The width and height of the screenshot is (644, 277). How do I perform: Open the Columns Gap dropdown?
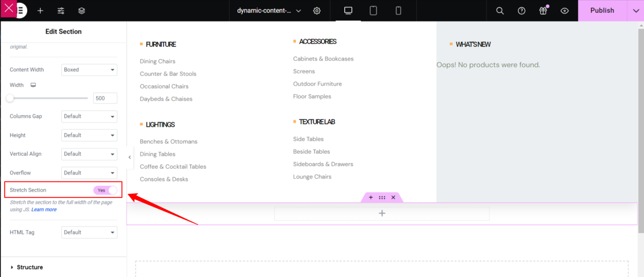click(x=89, y=116)
